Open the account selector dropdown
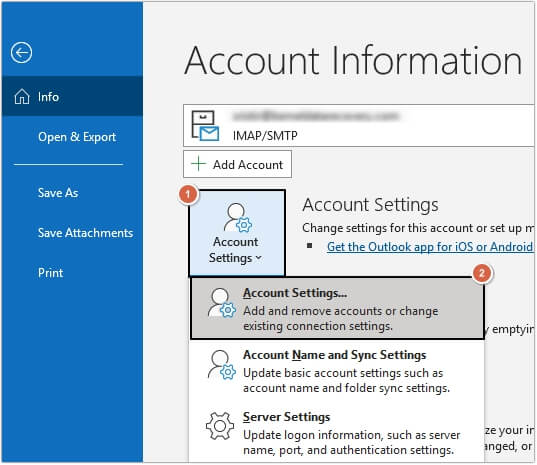Screen dimensions: 537x465 [359, 126]
